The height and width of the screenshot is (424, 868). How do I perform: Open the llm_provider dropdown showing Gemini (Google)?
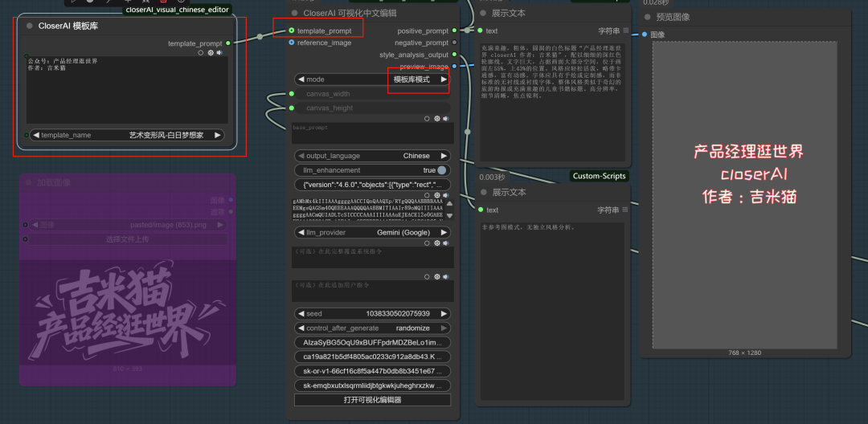click(x=373, y=233)
